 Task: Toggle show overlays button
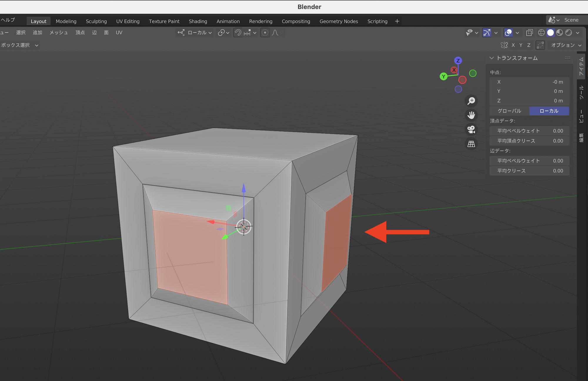508,33
